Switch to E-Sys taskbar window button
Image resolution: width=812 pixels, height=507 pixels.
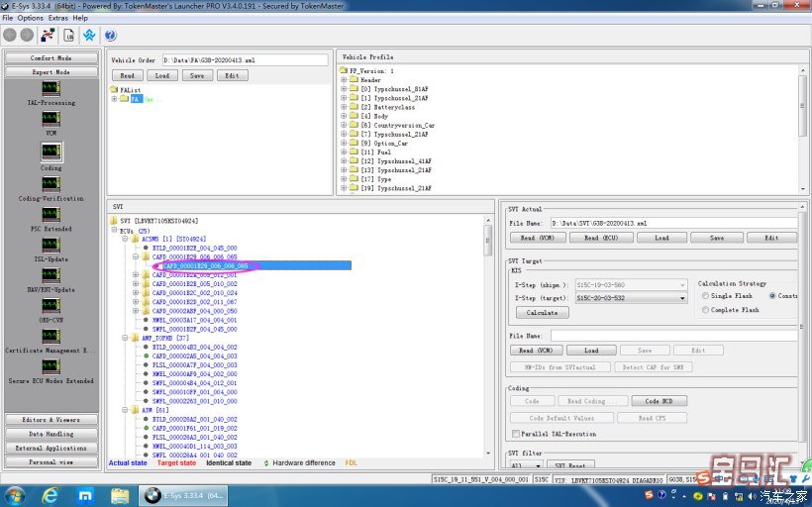[183, 496]
